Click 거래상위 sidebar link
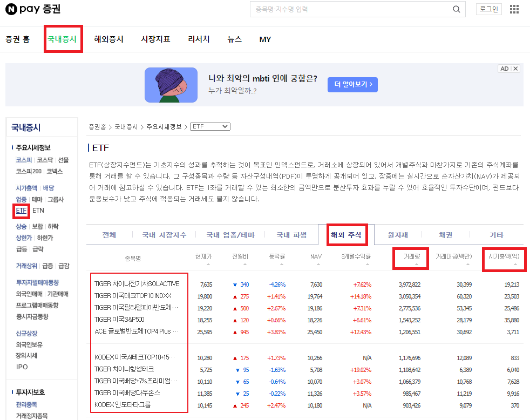The width and height of the screenshot is (530, 420). [x=26, y=266]
